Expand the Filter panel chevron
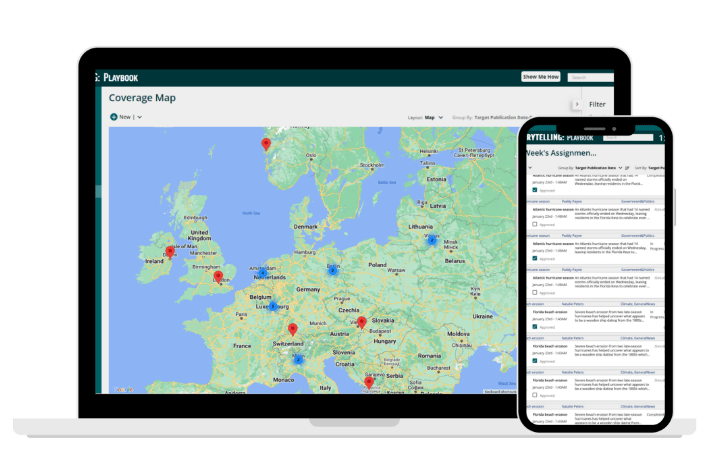 [x=577, y=104]
